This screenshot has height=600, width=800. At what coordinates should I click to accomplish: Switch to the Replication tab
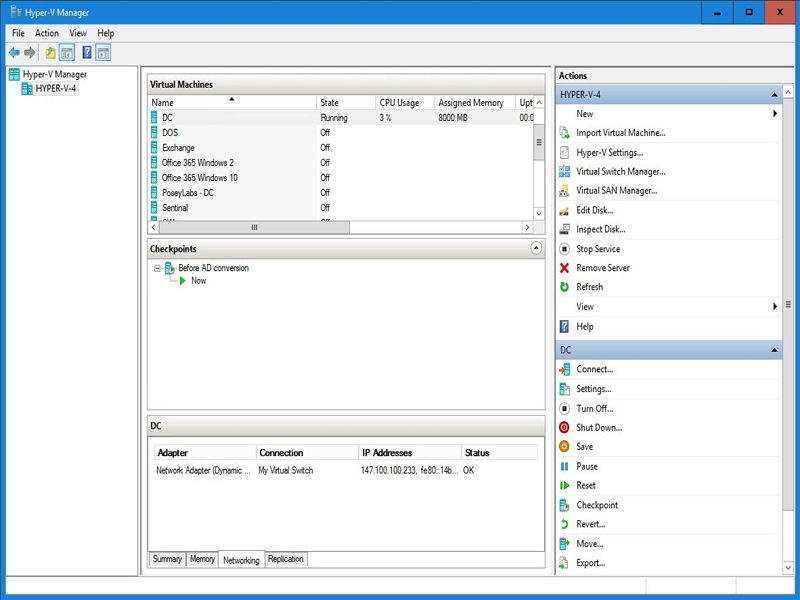[x=286, y=559]
